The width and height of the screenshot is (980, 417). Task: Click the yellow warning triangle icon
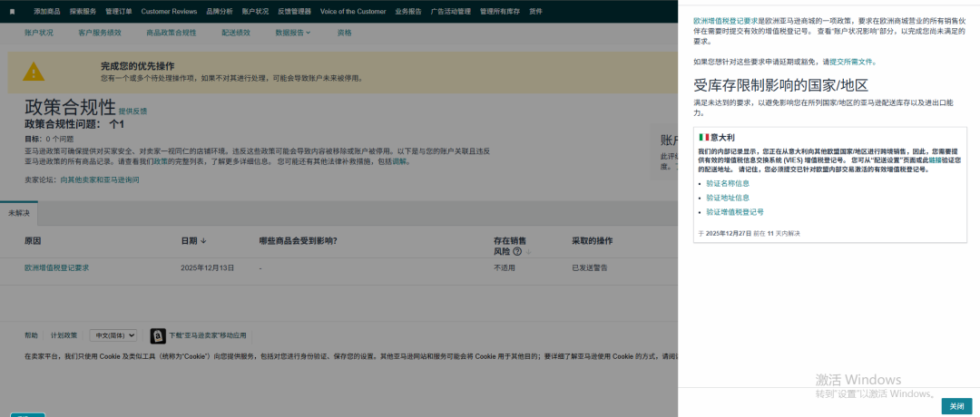point(34,72)
